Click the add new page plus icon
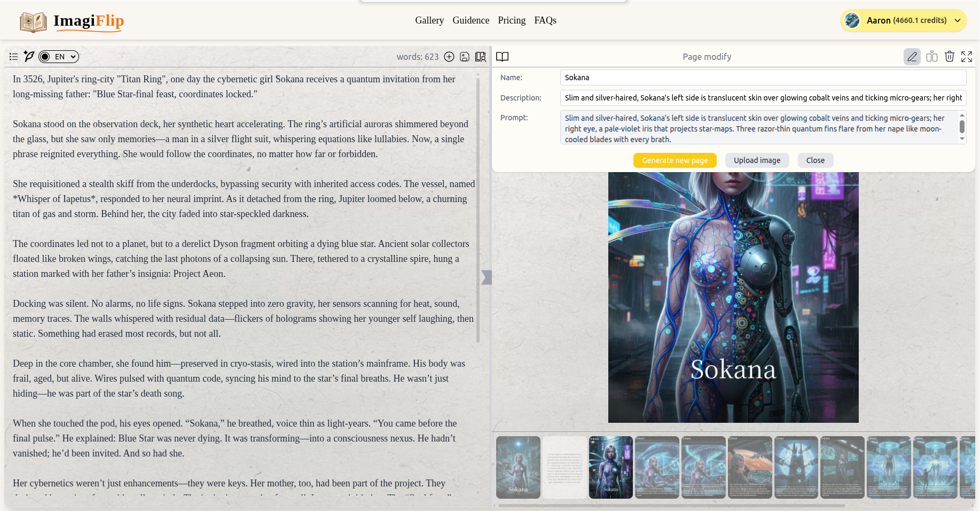 point(449,56)
